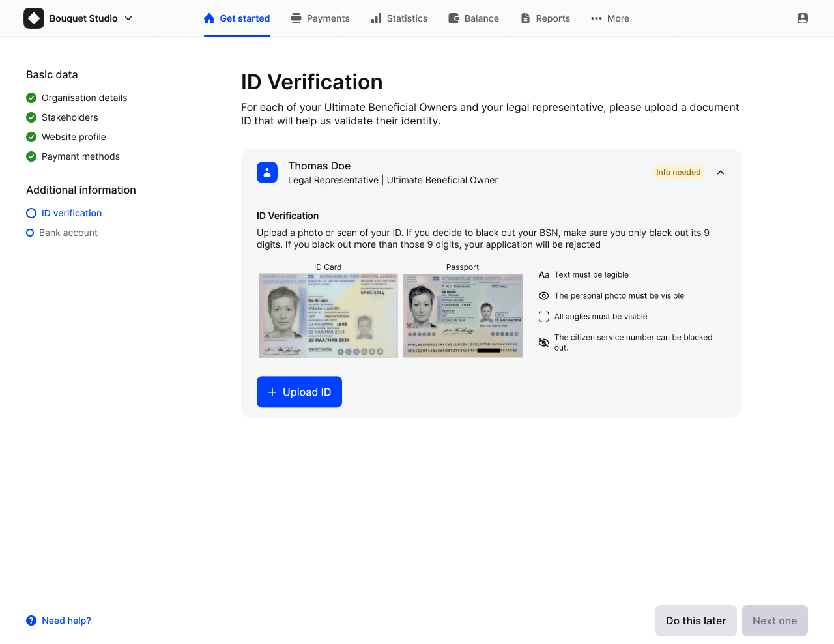
Task: Click the blue person icon for Thomas Doe
Action: (267, 173)
